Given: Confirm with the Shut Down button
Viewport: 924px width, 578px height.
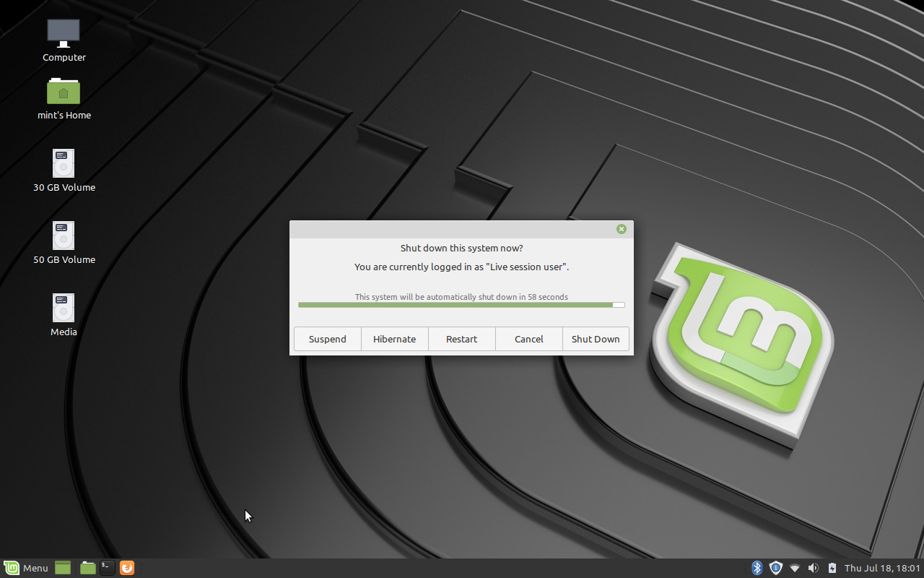Looking at the screenshot, I should (x=596, y=339).
